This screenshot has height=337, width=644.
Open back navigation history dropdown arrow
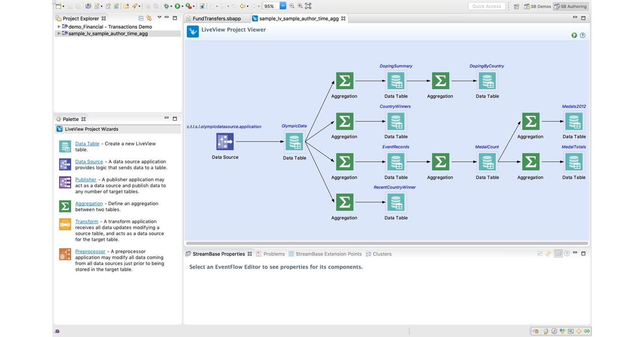[x=247, y=7]
